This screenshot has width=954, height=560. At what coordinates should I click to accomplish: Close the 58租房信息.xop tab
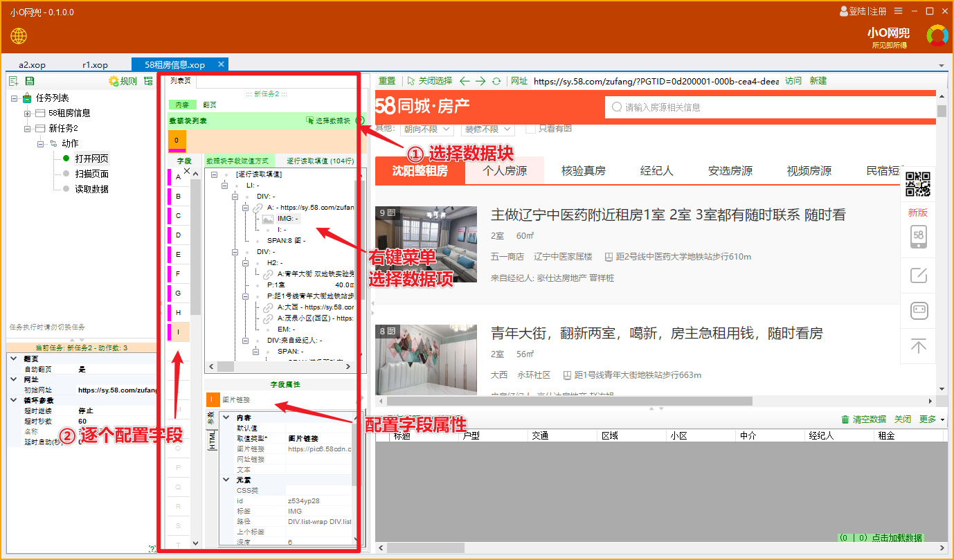point(221,64)
